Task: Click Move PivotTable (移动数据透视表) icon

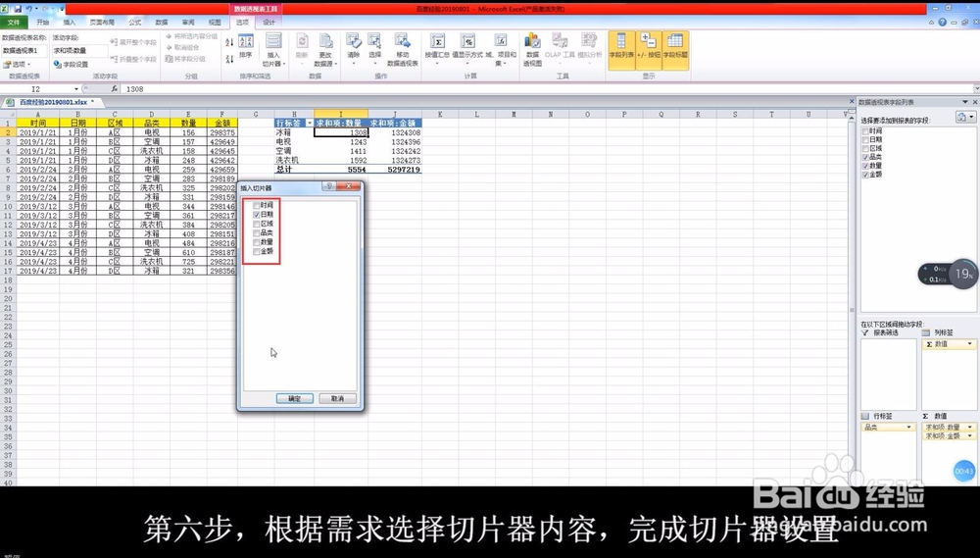Action: tap(402, 50)
